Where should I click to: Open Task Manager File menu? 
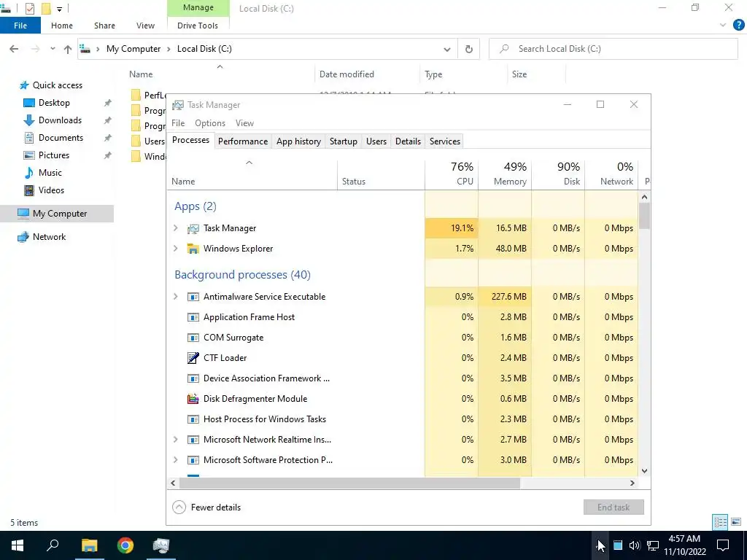pyautogui.click(x=178, y=123)
